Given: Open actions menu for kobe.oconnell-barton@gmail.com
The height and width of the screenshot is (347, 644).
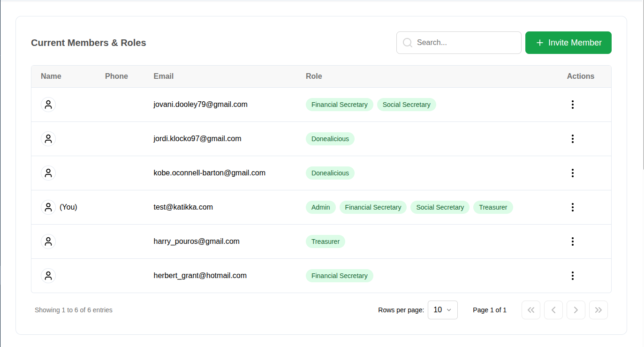Looking at the screenshot, I should (x=572, y=173).
